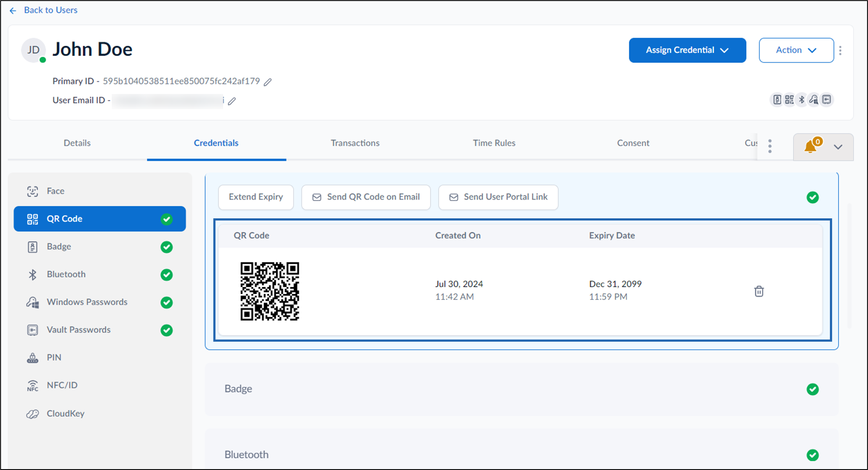
Task: Select Badge in the credentials sidebar
Action: click(x=100, y=246)
